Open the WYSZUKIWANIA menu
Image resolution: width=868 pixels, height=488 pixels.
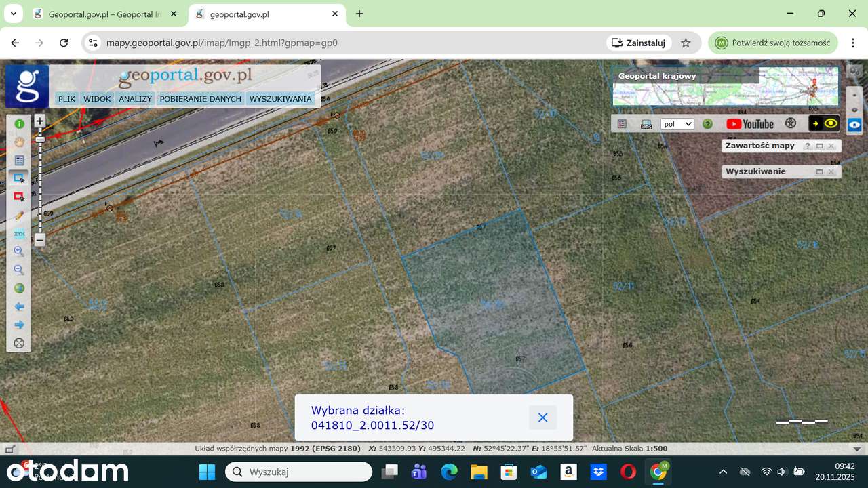(281, 99)
